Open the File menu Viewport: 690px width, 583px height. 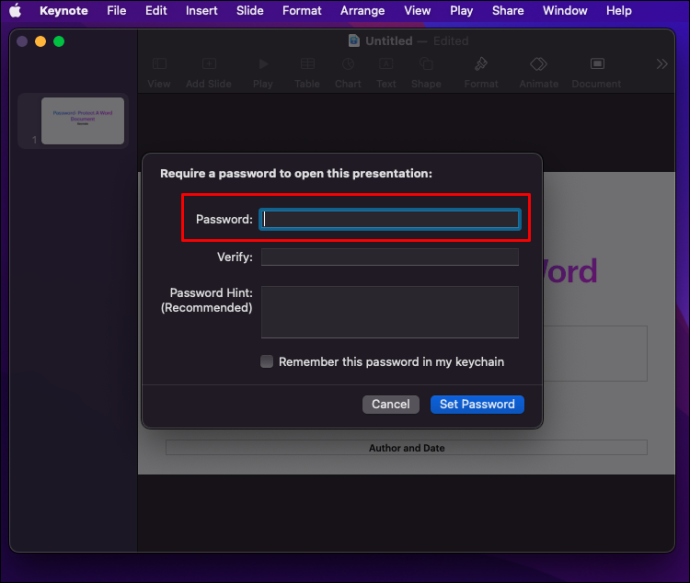[116, 11]
